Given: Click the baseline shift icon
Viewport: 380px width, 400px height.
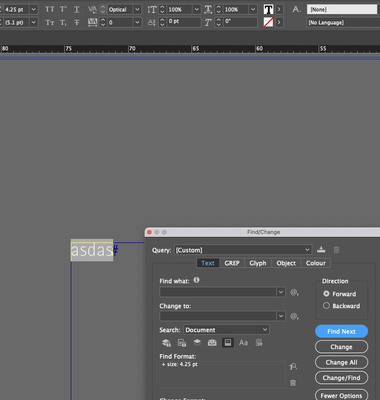Looking at the screenshot, I should click(x=152, y=23).
